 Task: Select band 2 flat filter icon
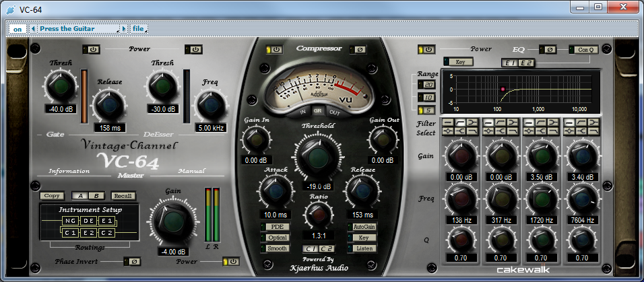[x=488, y=122]
